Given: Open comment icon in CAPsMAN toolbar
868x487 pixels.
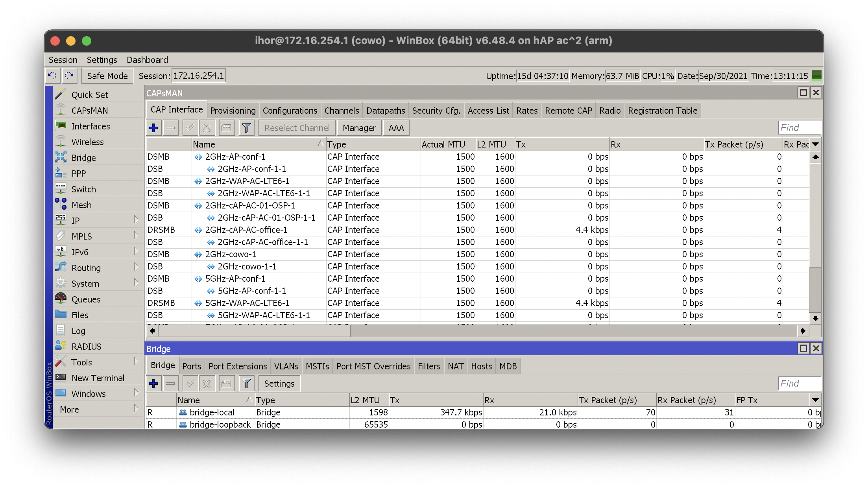Looking at the screenshot, I should click(226, 128).
